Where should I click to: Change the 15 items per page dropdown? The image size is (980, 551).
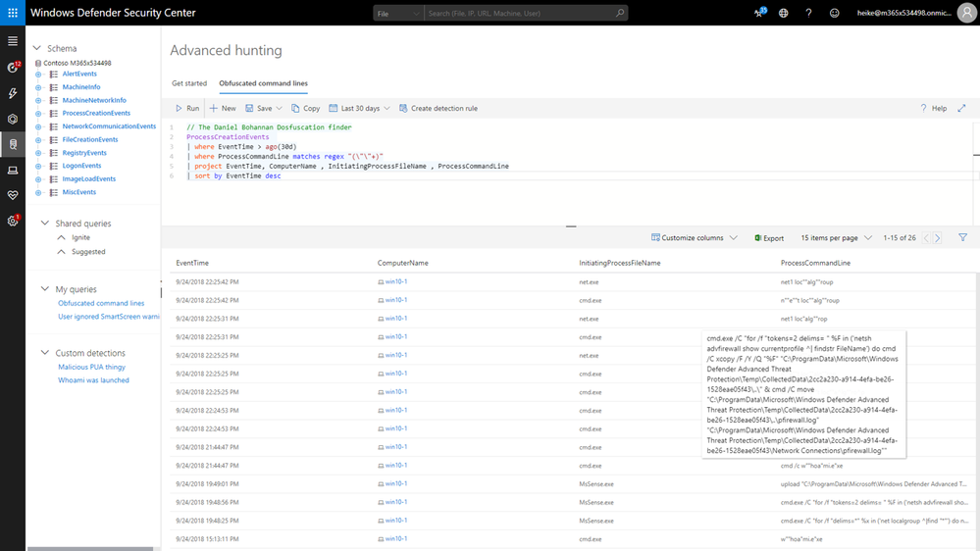[836, 238]
